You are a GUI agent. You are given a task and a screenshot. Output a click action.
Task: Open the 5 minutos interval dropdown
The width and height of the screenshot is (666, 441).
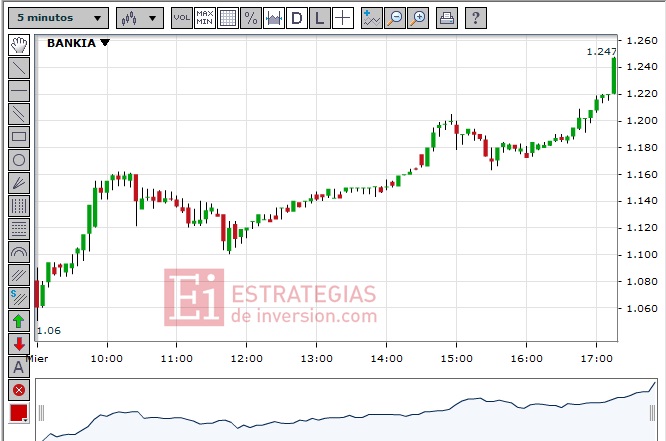coord(58,18)
